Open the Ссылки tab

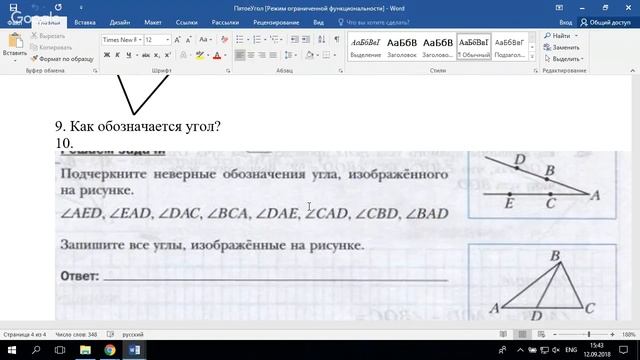coord(187,22)
